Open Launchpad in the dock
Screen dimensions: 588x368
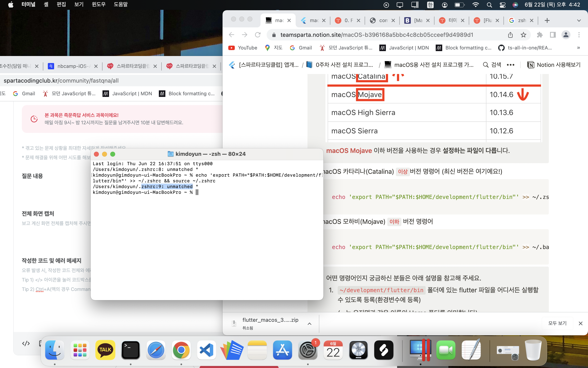tap(80, 350)
